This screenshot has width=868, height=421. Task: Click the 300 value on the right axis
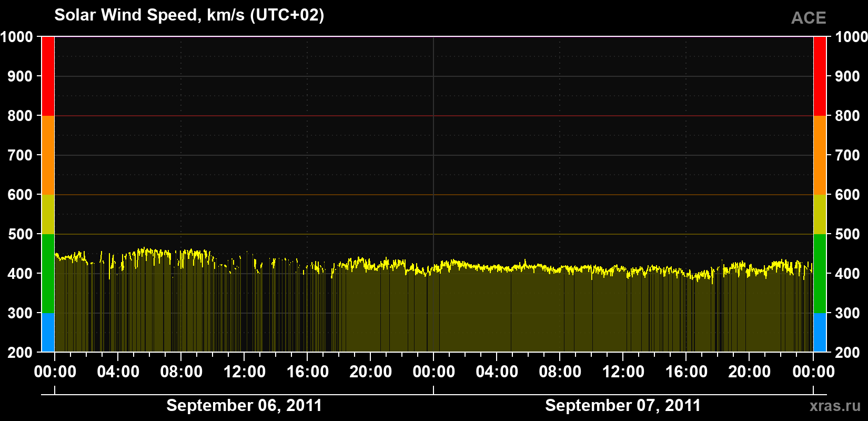tap(847, 313)
